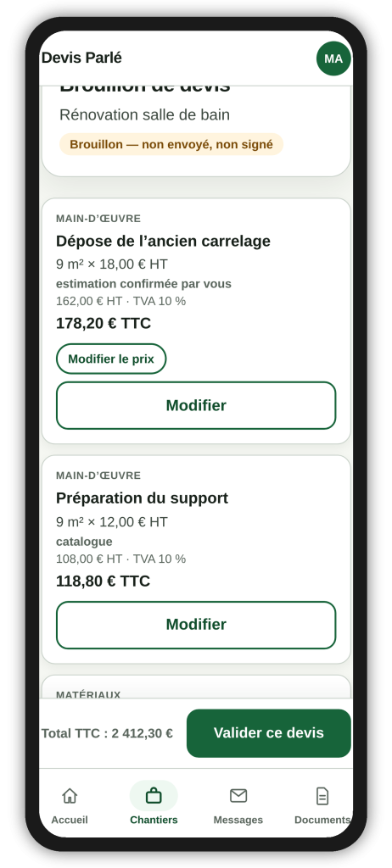The image size is (392, 868).
Task: Click Modifier under Préparation du support
Action: 196,625
